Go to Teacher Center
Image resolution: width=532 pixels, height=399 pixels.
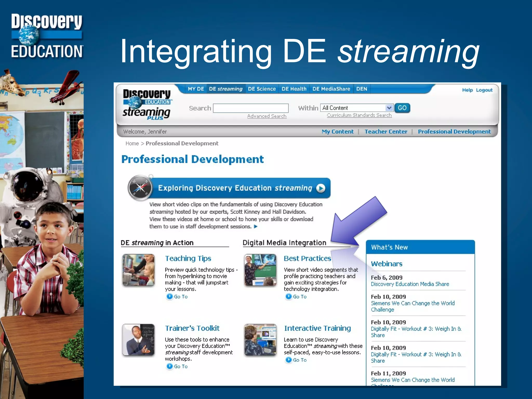[x=386, y=131]
